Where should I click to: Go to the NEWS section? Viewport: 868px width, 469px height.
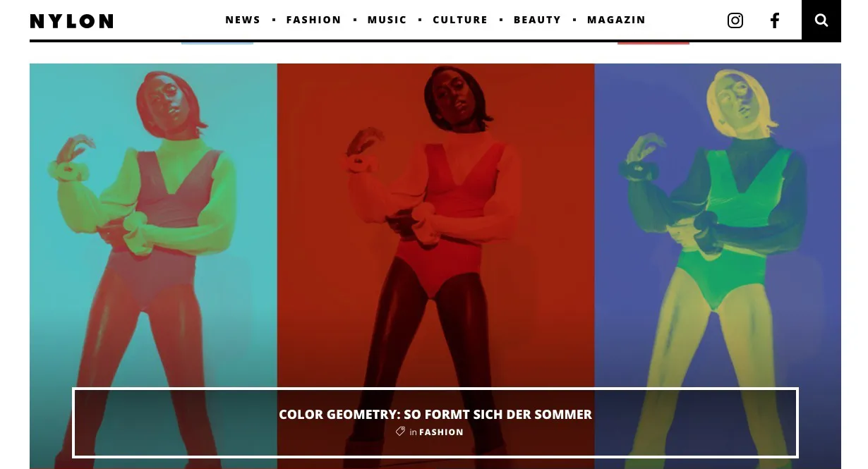[243, 20]
